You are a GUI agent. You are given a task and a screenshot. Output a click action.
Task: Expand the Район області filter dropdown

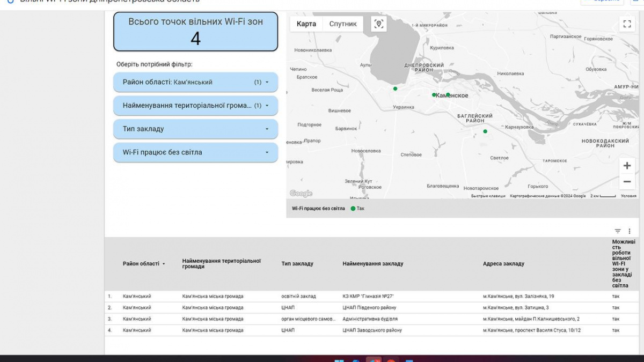click(x=196, y=82)
